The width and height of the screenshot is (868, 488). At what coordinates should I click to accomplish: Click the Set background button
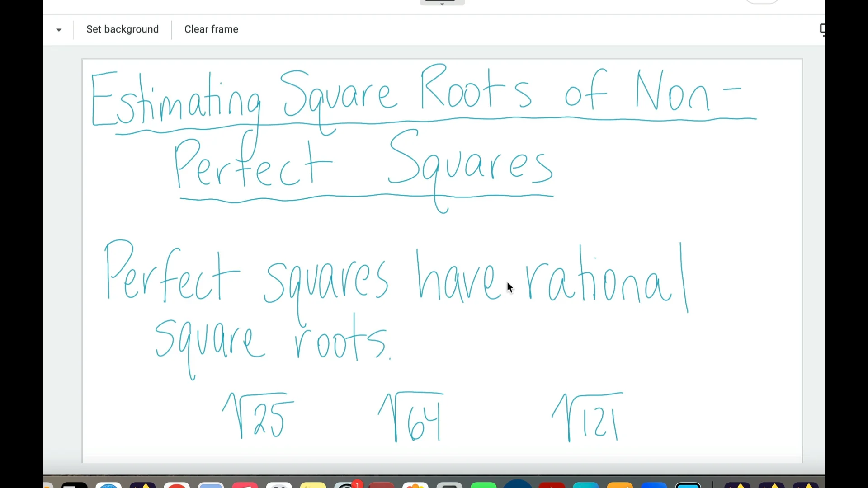(123, 29)
